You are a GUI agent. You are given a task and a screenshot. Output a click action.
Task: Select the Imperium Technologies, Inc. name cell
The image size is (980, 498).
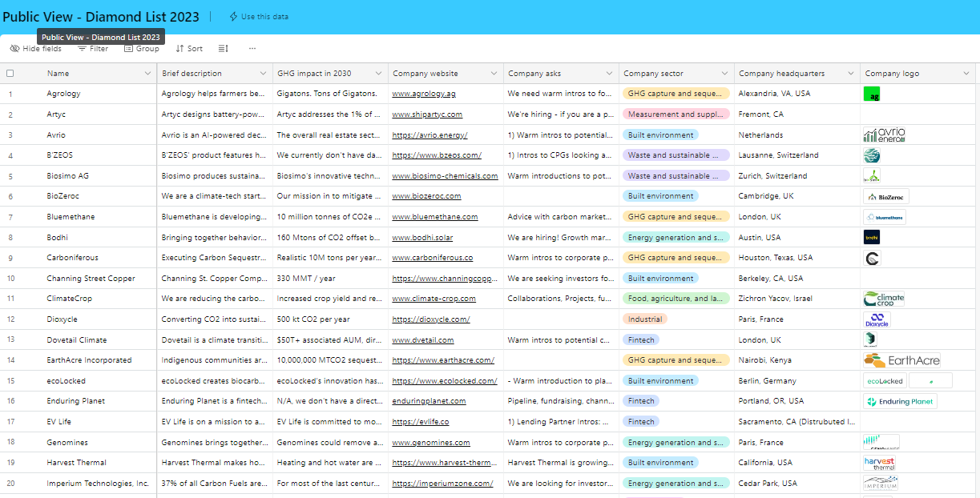(x=99, y=483)
